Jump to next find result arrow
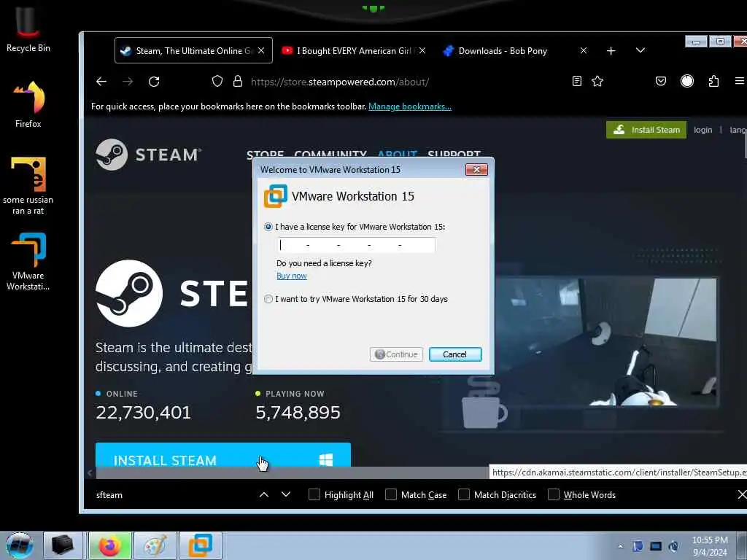The width and height of the screenshot is (747, 560). [x=286, y=495]
